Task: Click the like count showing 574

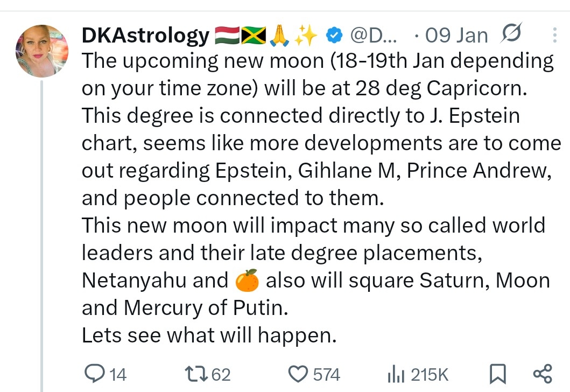Action: [327, 374]
